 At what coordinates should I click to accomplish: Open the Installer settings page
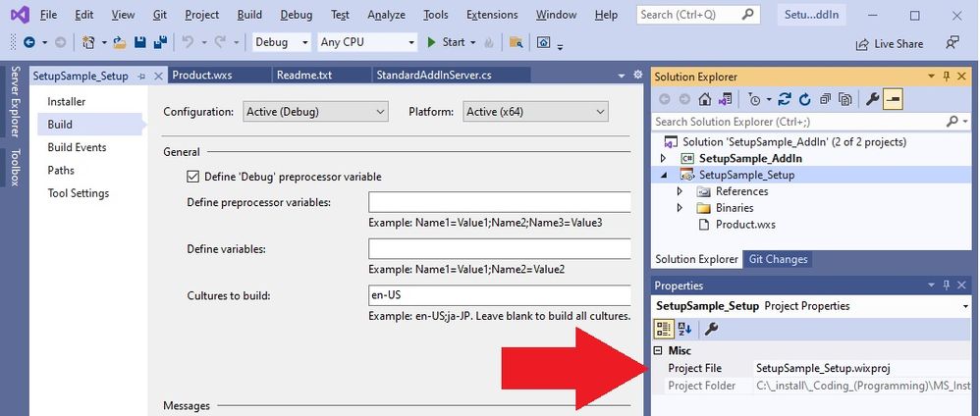(x=66, y=102)
